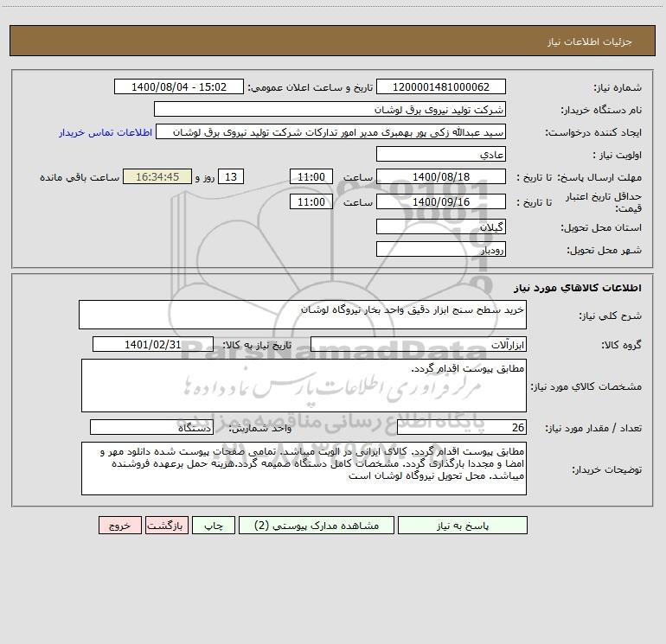The image size is (666, 644).
Task: Click the need date field 1401/02/31
Action: (153, 344)
